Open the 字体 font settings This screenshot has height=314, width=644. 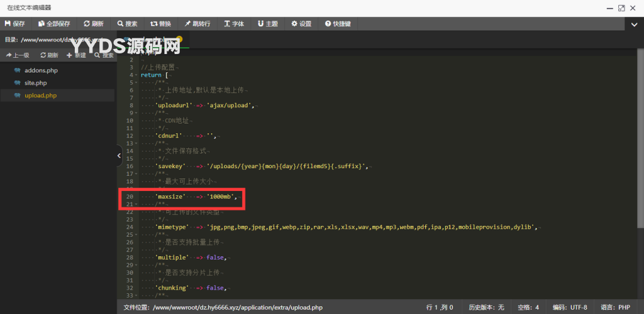coord(234,24)
